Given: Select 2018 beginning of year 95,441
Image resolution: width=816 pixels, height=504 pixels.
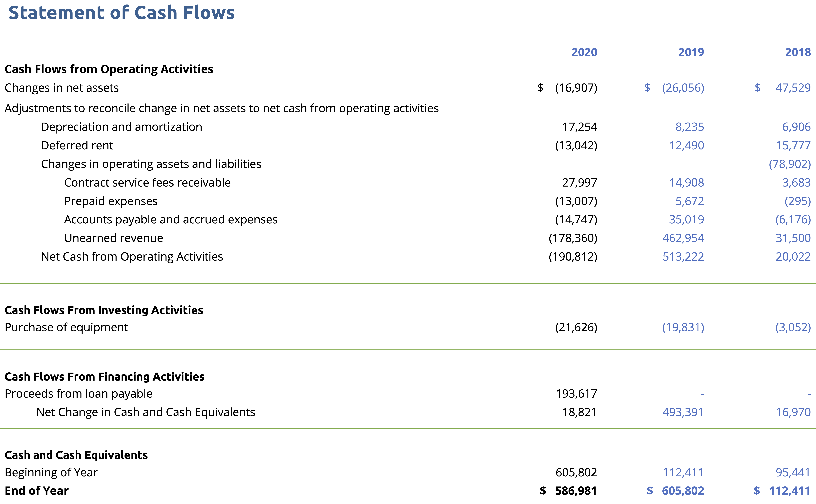Looking at the screenshot, I should coord(793,473).
